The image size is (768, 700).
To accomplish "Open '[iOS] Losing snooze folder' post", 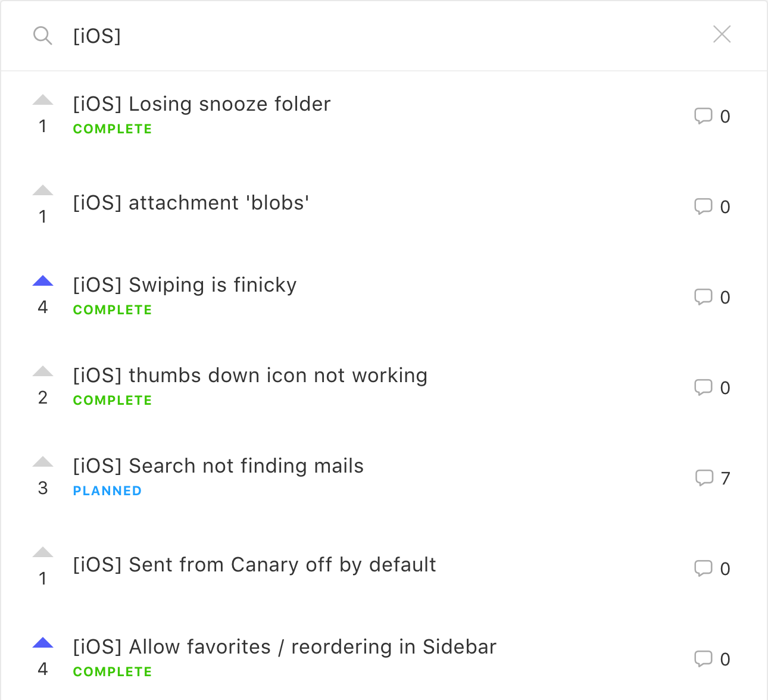I will [x=202, y=104].
